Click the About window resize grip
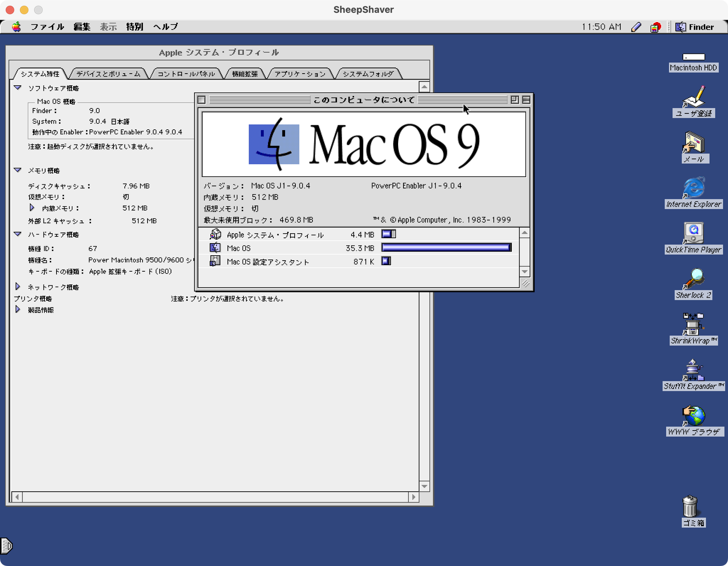Viewport: 728px width, 566px height. coord(525,283)
